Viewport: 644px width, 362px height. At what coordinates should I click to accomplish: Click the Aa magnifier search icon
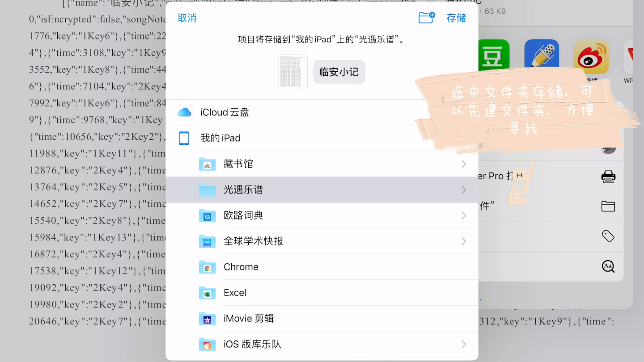click(608, 266)
